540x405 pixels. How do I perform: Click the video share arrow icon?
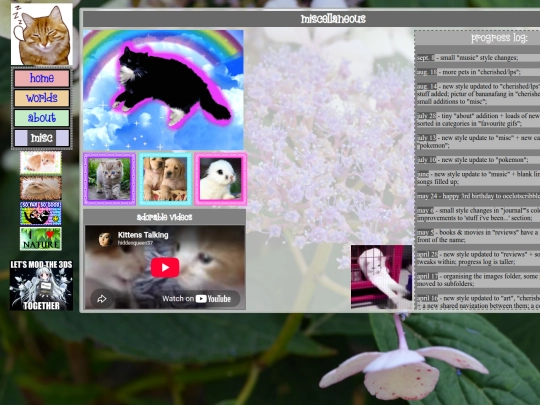tap(102, 299)
